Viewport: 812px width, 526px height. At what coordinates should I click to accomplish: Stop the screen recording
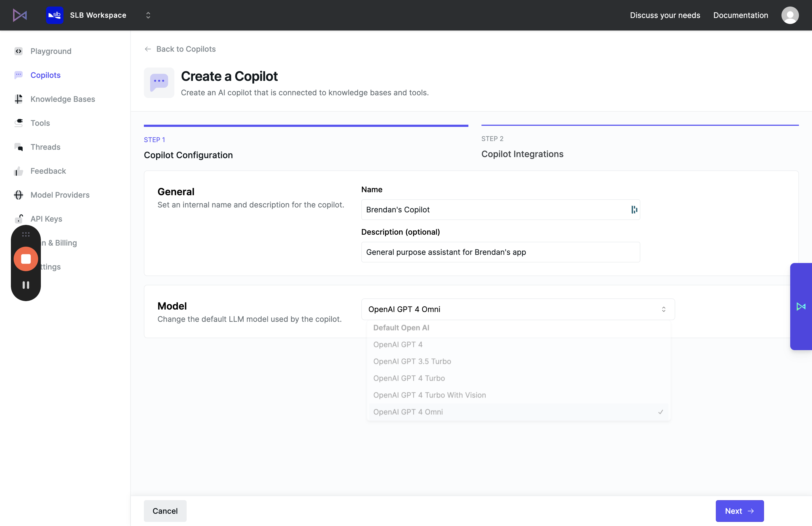(x=26, y=259)
